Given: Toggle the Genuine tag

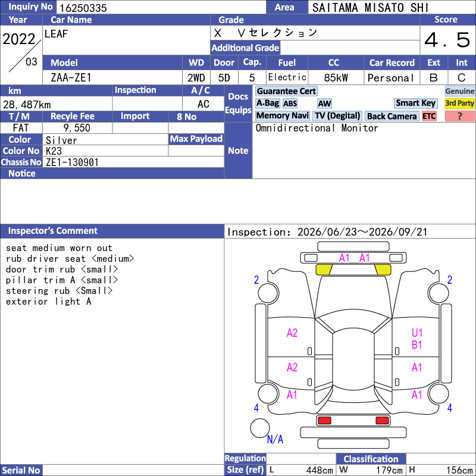Looking at the screenshot, I should (x=459, y=91).
